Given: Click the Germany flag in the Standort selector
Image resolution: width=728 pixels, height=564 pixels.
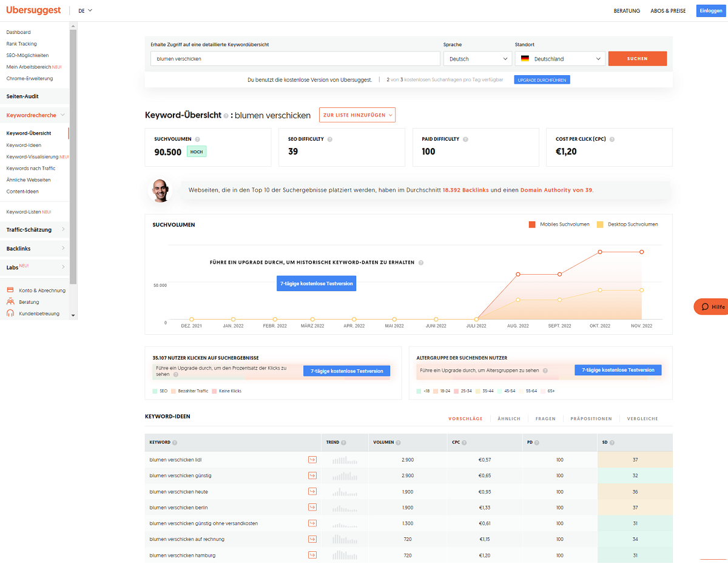Looking at the screenshot, I should click(x=524, y=58).
